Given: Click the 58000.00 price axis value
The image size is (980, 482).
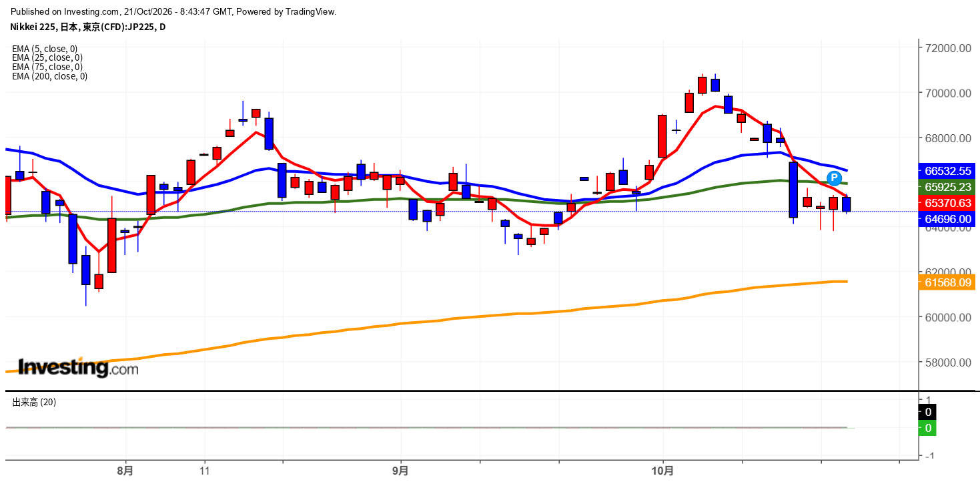Looking at the screenshot, I should 947,363.
